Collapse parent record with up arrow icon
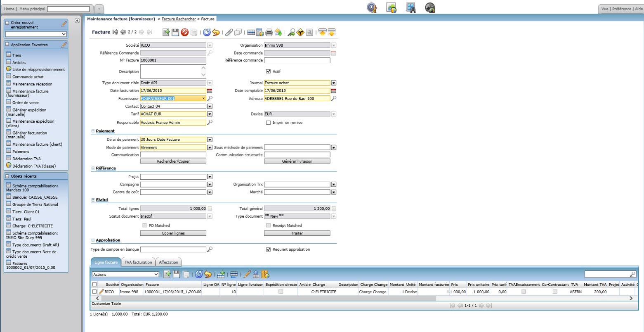 (x=323, y=32)
